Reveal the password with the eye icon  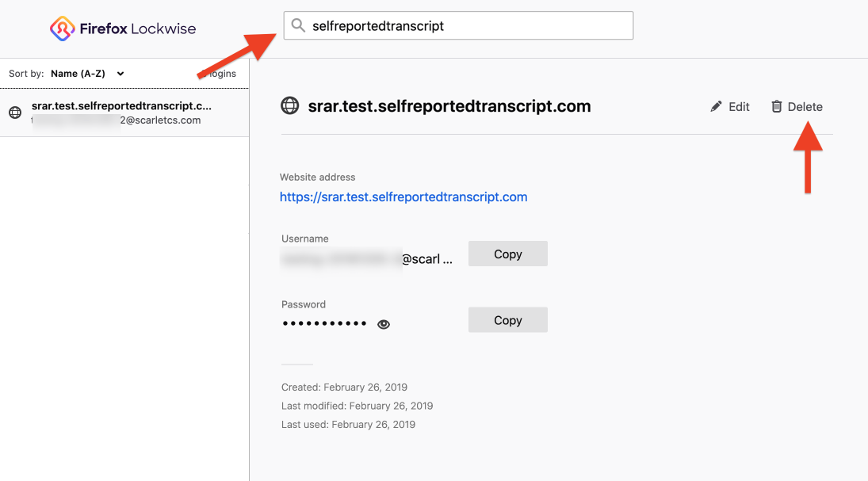tap(384, 324)
